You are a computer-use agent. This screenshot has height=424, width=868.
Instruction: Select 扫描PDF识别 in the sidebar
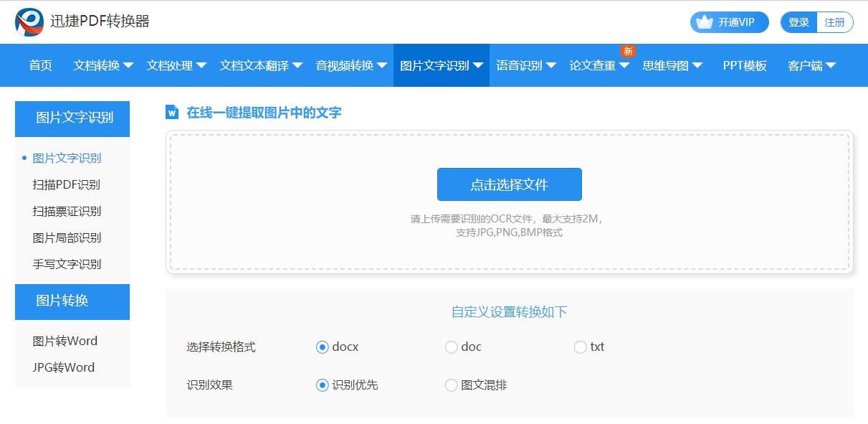pyautogui.click(x=68, y=184)
